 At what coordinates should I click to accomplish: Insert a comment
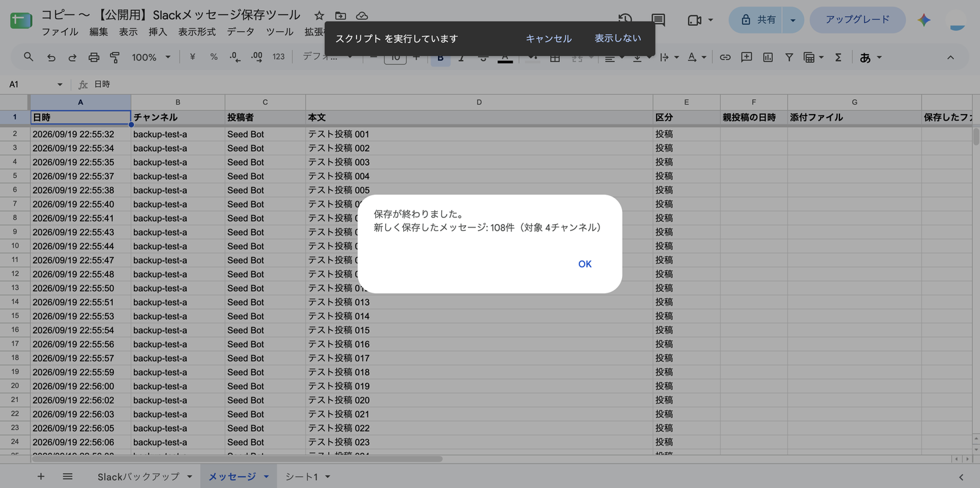pyautogui.click(x=746, y=57)
